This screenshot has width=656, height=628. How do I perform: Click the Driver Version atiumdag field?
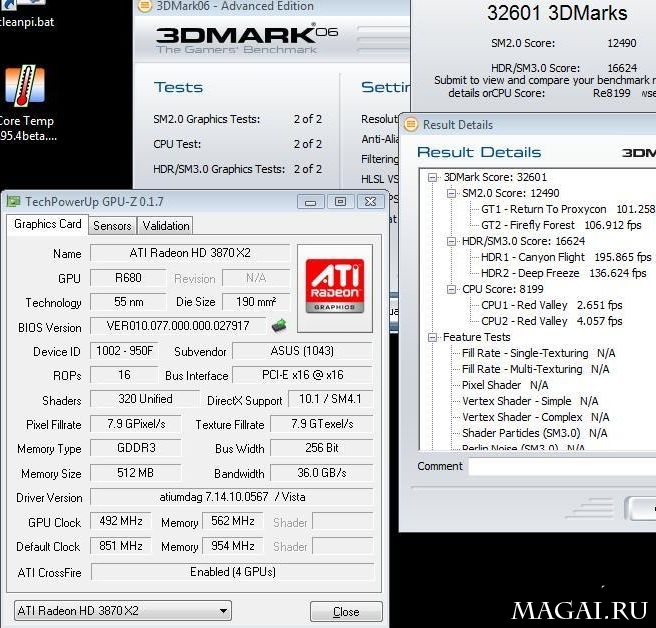[232, 497]
